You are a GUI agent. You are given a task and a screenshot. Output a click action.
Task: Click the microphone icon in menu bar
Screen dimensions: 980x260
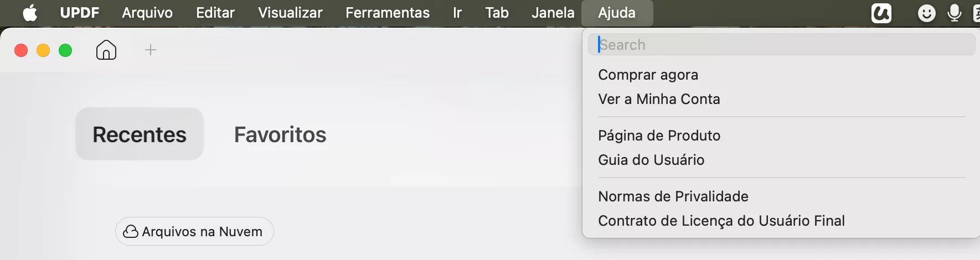coord(955,13)
